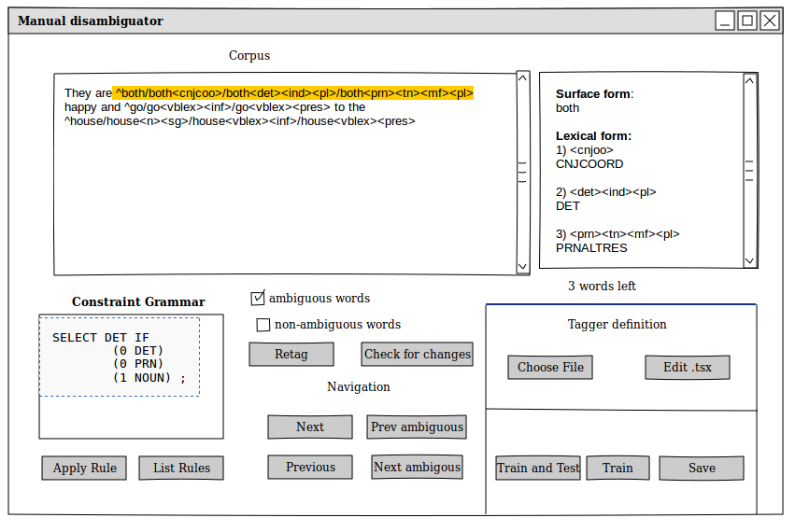Image resolution: width=795 pixels, height=532 pixels.
Task: Close the Manual disambiguator window
Action: click(769, 21)
